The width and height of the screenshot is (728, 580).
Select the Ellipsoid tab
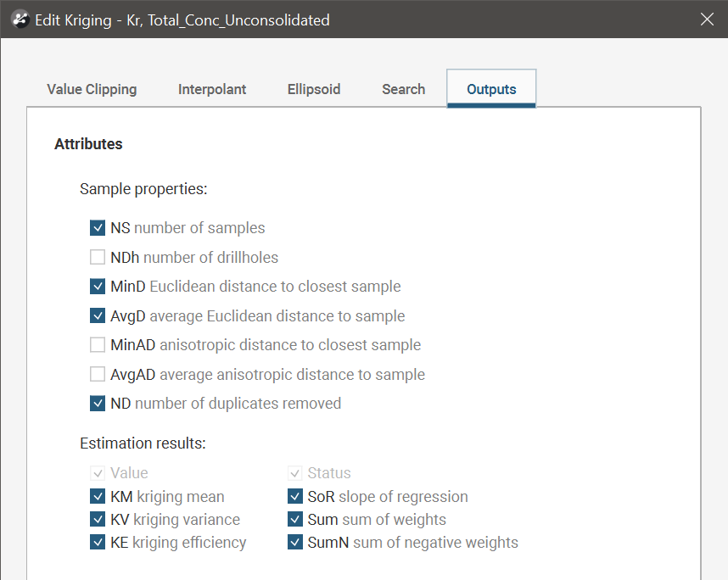click(x=315, y=89)
